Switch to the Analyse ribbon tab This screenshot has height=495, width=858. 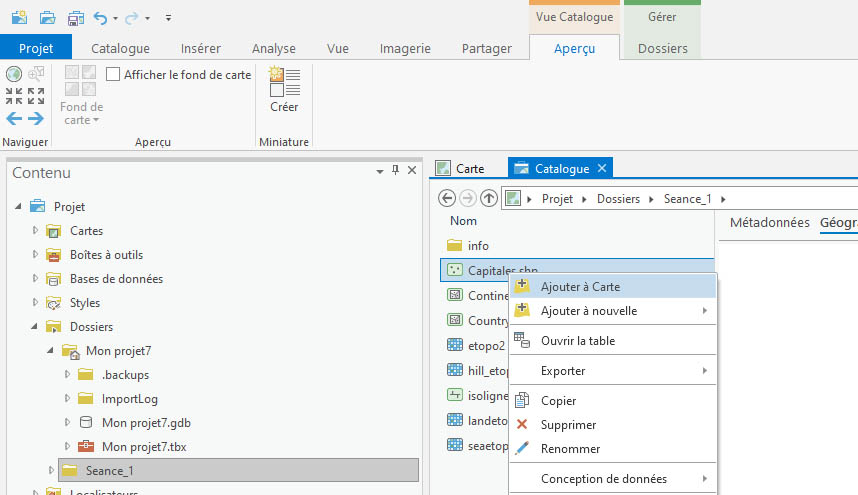coord(273,48)
